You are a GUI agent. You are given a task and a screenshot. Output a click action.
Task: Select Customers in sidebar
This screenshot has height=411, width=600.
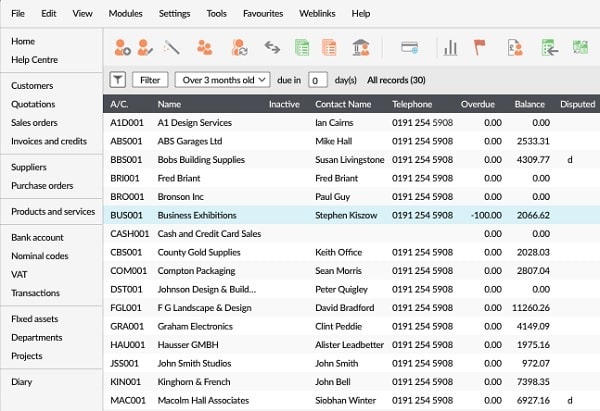(32, 86)
